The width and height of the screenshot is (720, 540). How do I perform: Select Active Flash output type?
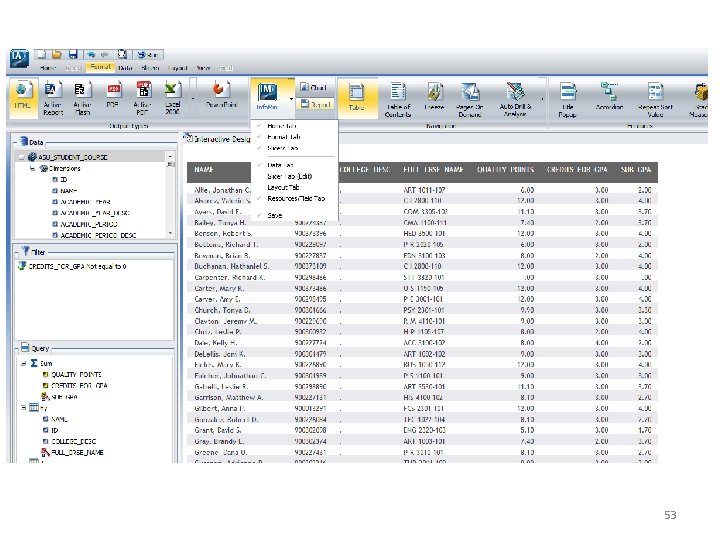82,97
